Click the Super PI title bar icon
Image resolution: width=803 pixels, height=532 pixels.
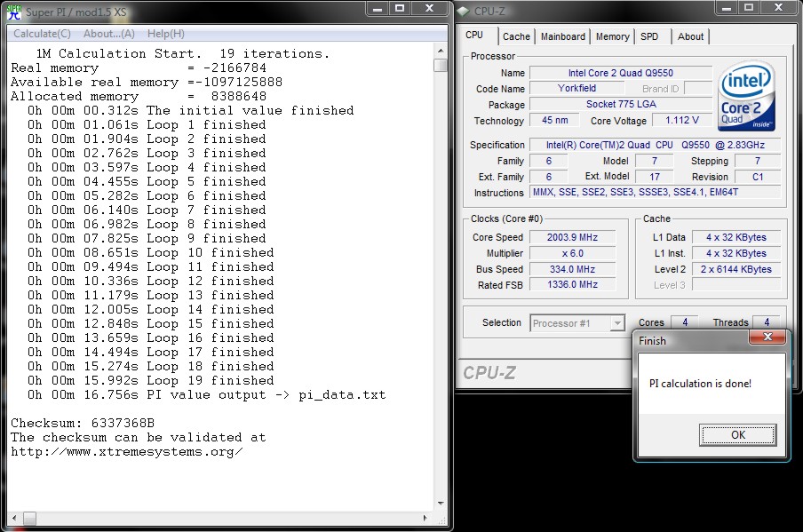tap(13, 11)
